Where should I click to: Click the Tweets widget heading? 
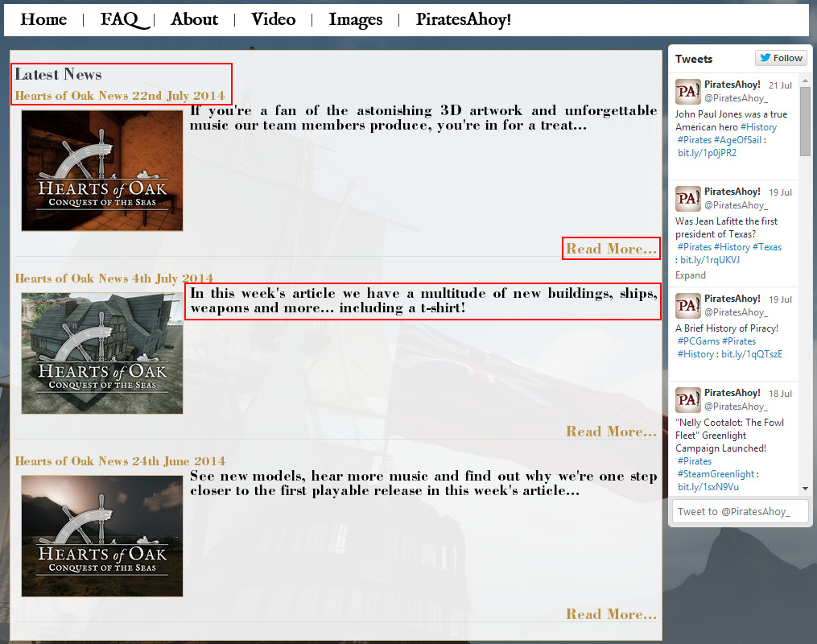(x=694, y=59)
